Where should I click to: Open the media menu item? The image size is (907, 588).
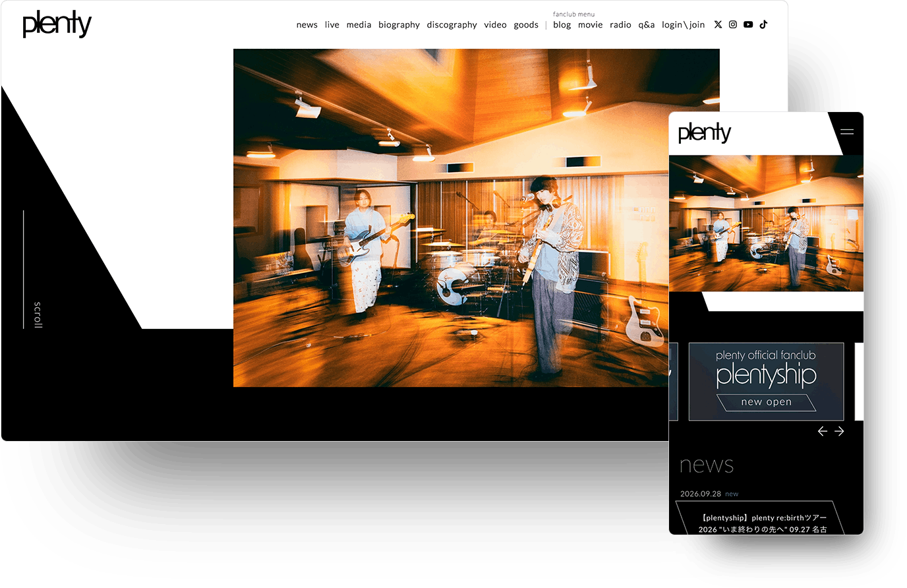click(x=359, y=25)
